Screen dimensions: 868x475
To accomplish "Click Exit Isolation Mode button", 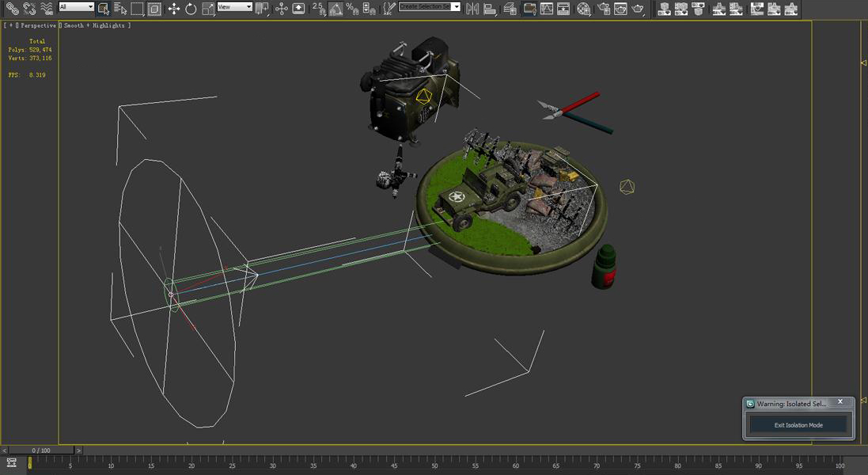I will (798, 424).
